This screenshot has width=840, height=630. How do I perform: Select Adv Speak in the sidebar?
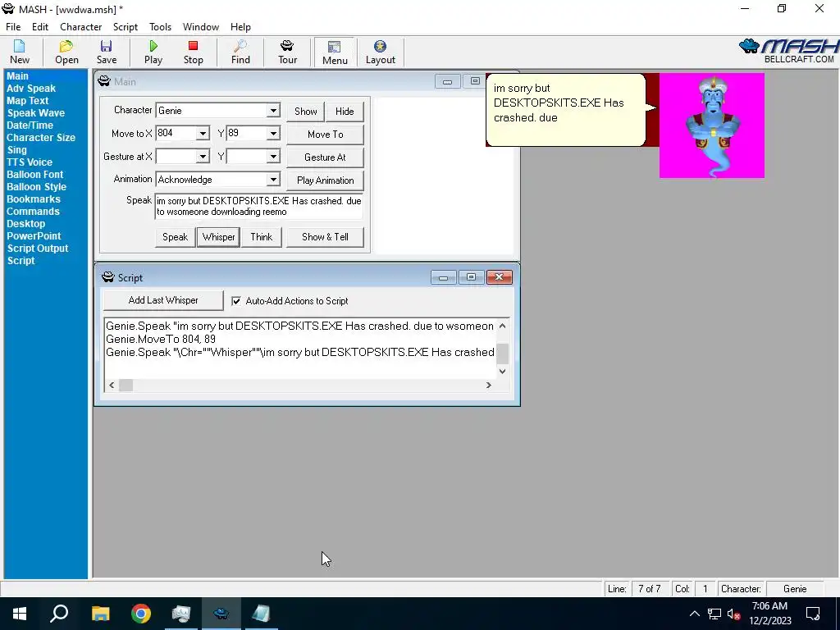click(x=31, y=89)
